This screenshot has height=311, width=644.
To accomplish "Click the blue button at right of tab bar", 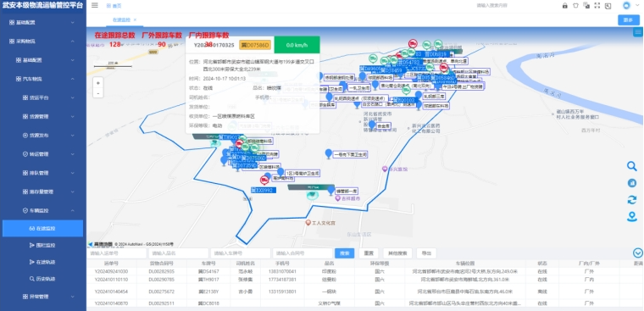I will coord(629,20).
